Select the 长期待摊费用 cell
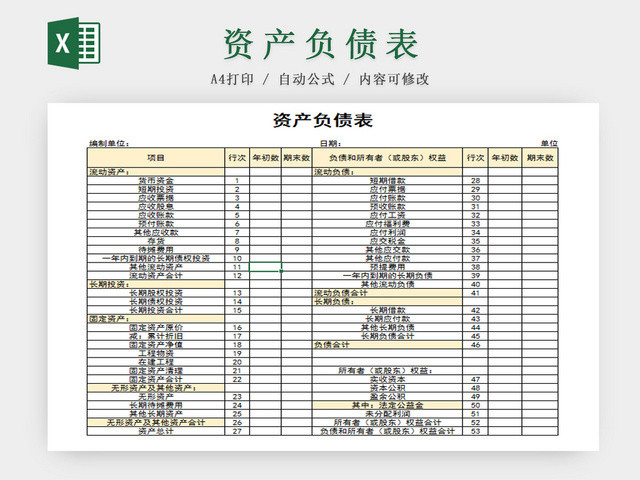 (x=156, y=405)
